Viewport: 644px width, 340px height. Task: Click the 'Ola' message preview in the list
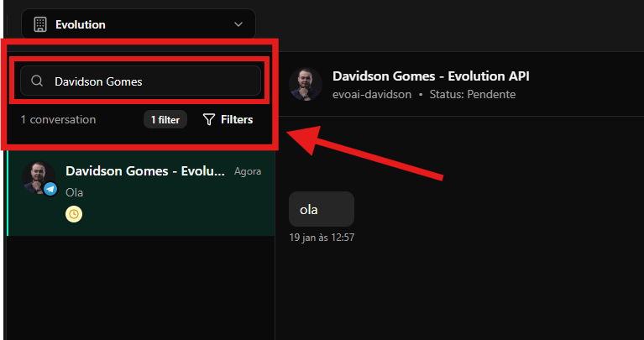click(x=75, y=192)
